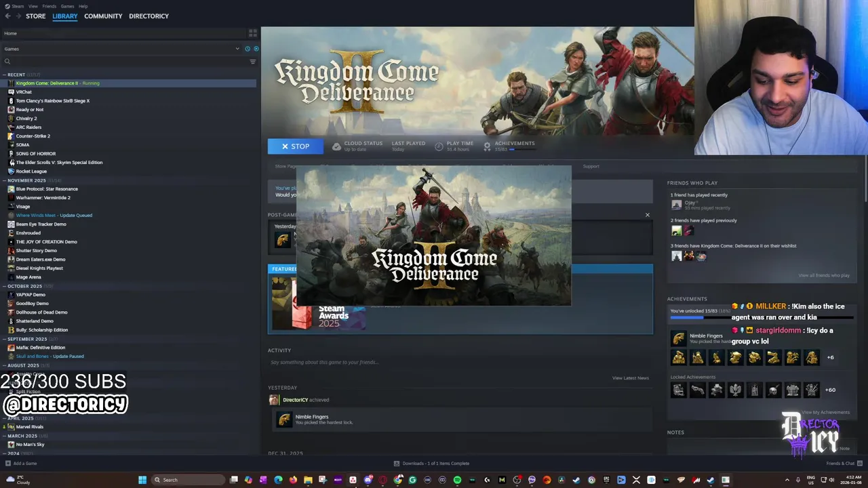Open the DIRECTORICY profile tab

point(149,16)
